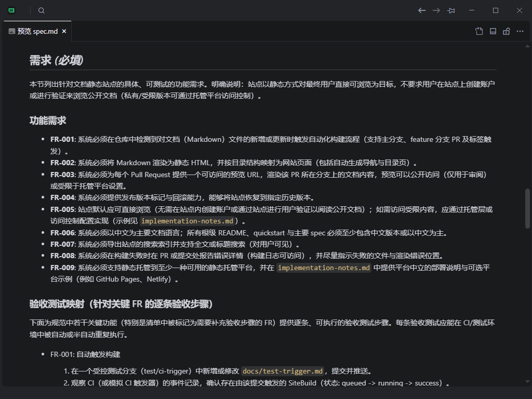Navigate back with the left arrow
The width and height of the screenshot is (532, 399).
point(422,10)
